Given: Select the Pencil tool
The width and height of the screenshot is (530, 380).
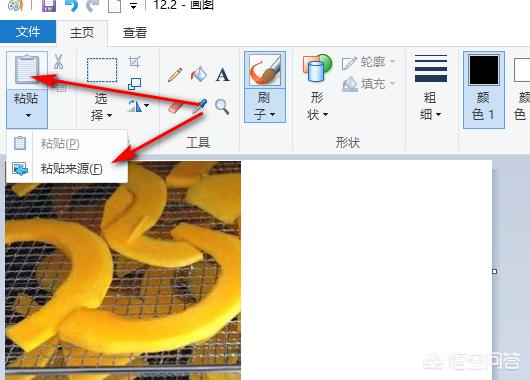Looking at the screenshot, I should coord(175,75).
